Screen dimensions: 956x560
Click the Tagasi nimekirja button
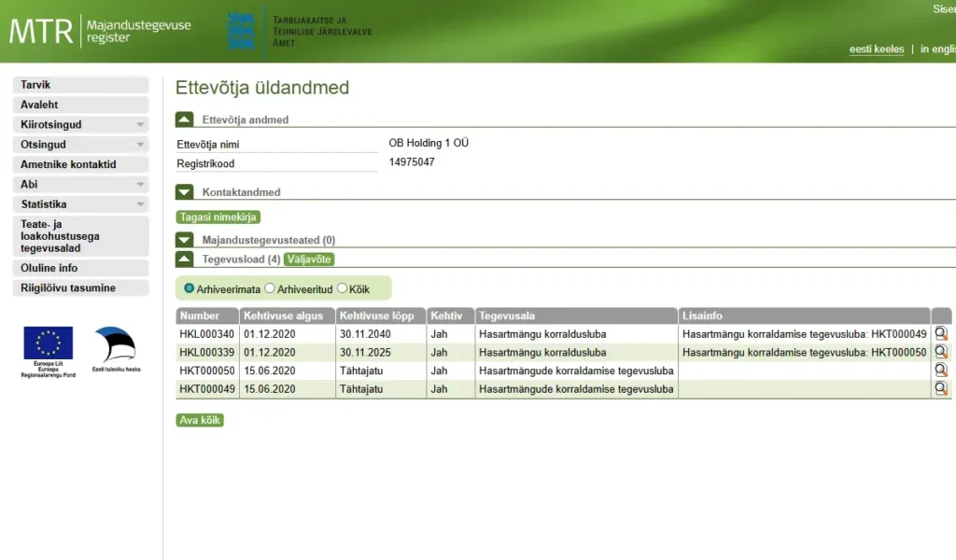click(218, 217)
